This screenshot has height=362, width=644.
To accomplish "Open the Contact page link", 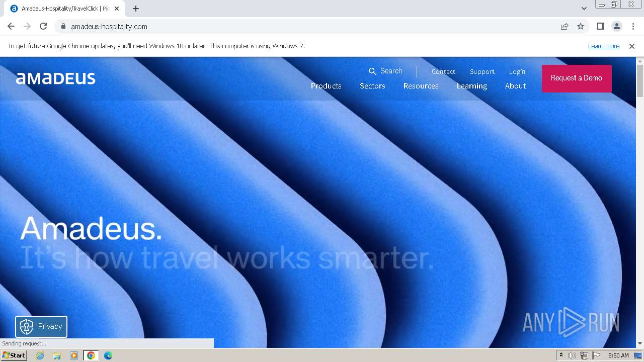I will click(x=443, y=71).
